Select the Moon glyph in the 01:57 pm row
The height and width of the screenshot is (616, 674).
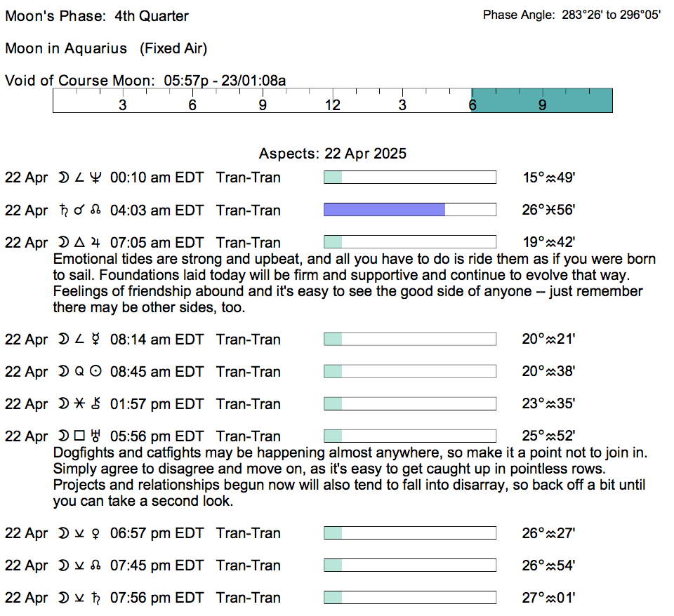point(63,405)
